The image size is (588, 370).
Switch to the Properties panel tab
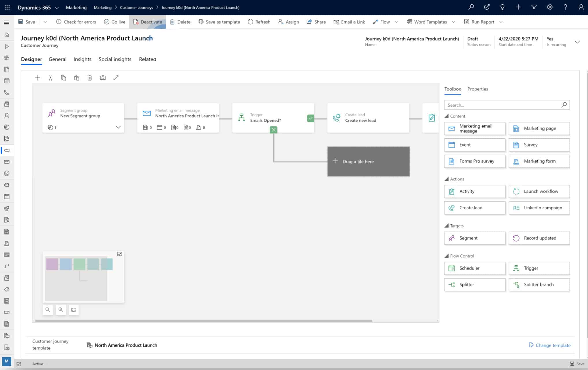coord(478,89)
